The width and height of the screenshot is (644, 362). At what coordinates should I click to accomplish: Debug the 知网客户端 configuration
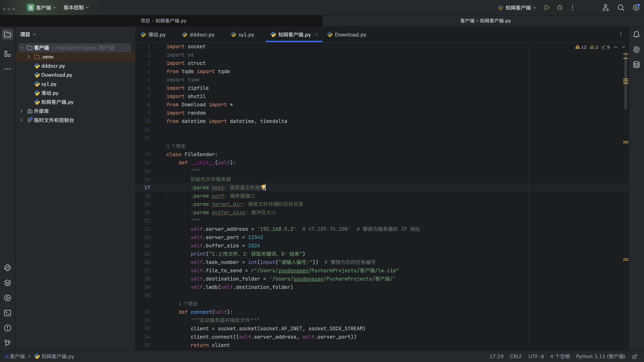tap(560, 8)
